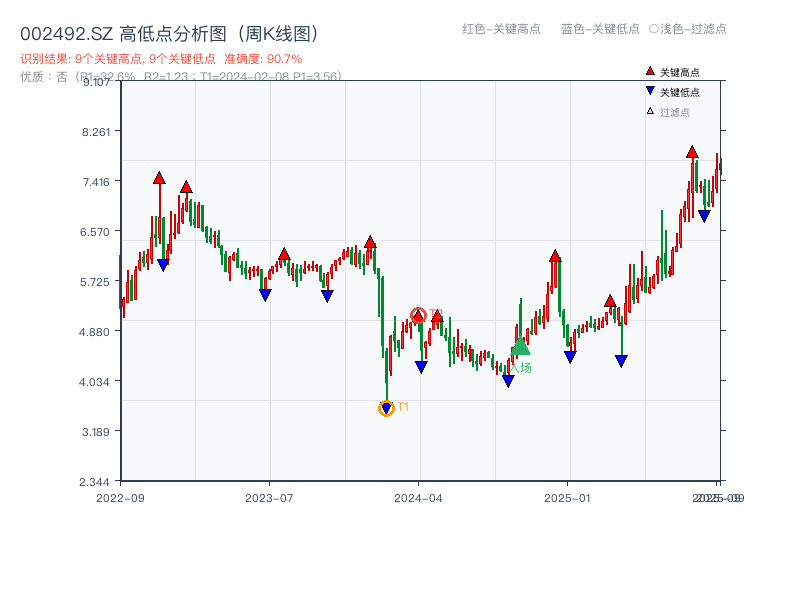Click the blue low triangle beside the 入场 label
Viewport: 800px width, 600px height.
click(508, 381)
